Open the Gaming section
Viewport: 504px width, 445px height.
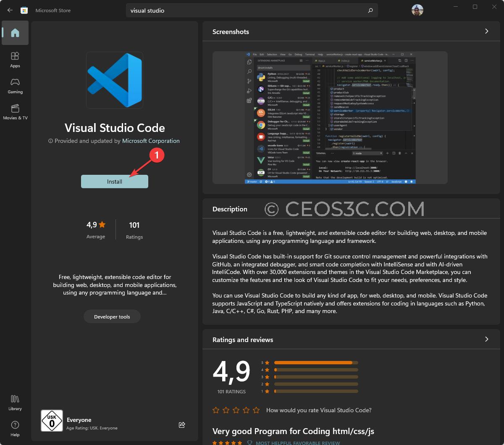[15, 86]
